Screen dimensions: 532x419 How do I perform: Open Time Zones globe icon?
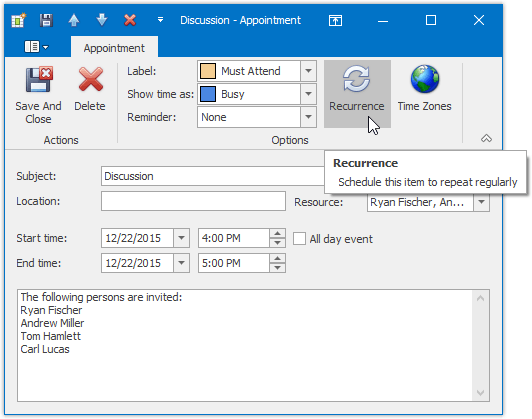(x=424, y=79)
